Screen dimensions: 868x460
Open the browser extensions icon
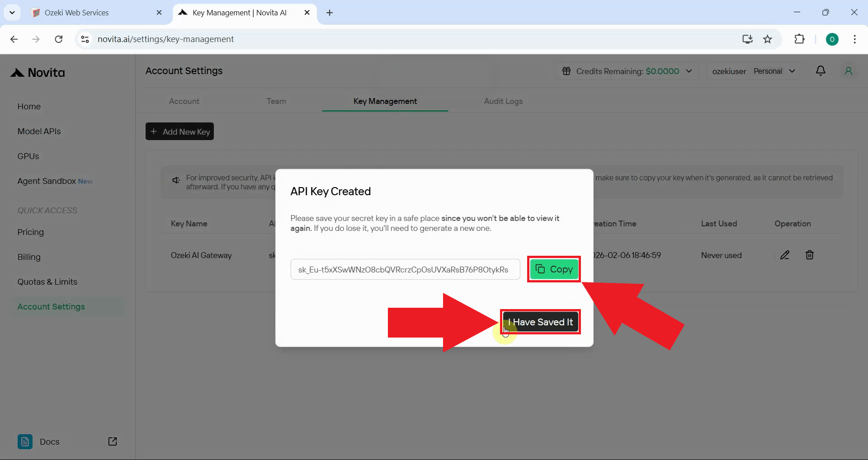[800, 39]
